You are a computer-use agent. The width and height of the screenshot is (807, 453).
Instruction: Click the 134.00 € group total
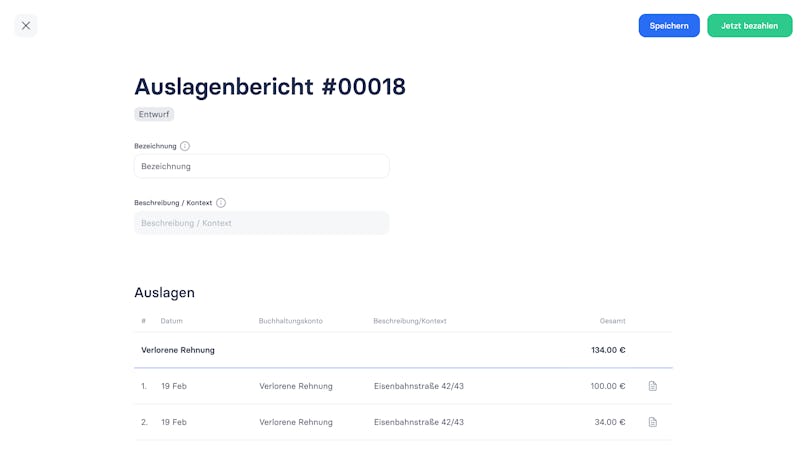pyautogui.click(x=608, y=350)
